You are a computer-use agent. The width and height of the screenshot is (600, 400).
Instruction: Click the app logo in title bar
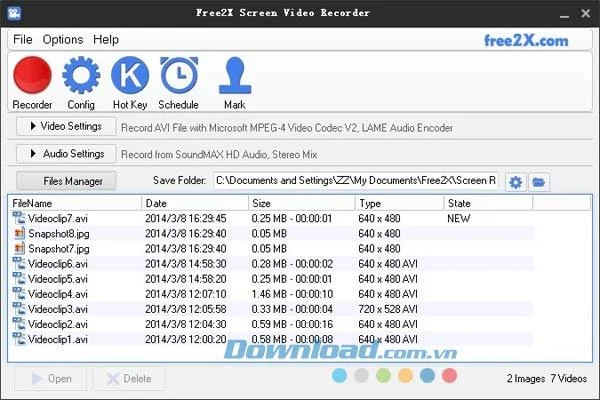pyautogui.click(x=15, y=13)
